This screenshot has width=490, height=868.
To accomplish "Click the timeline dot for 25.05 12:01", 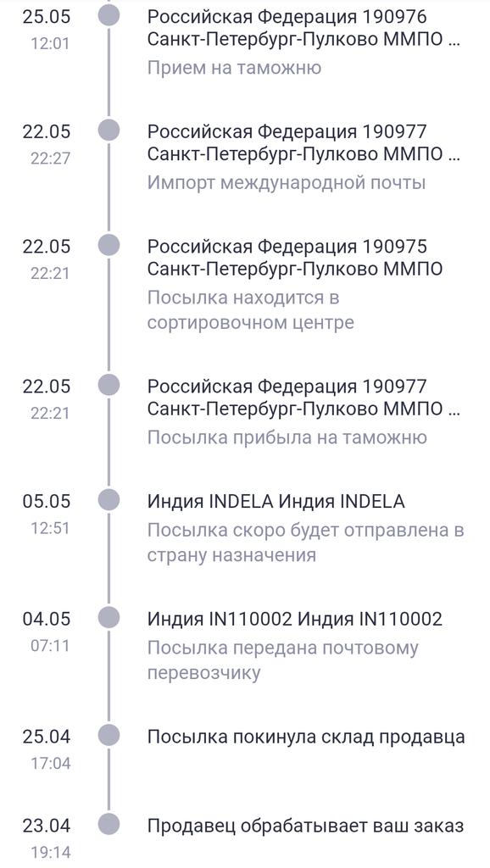I will [109, 15].
